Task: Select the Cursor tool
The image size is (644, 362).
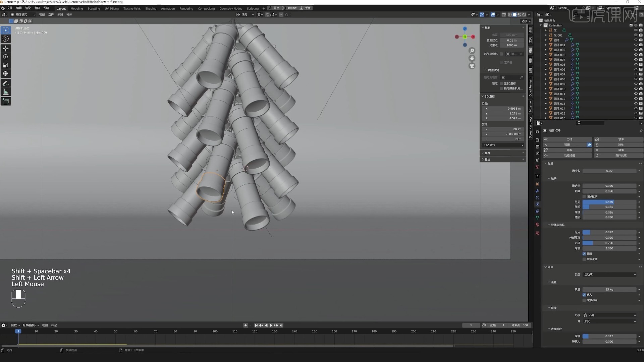Action: 6,39
